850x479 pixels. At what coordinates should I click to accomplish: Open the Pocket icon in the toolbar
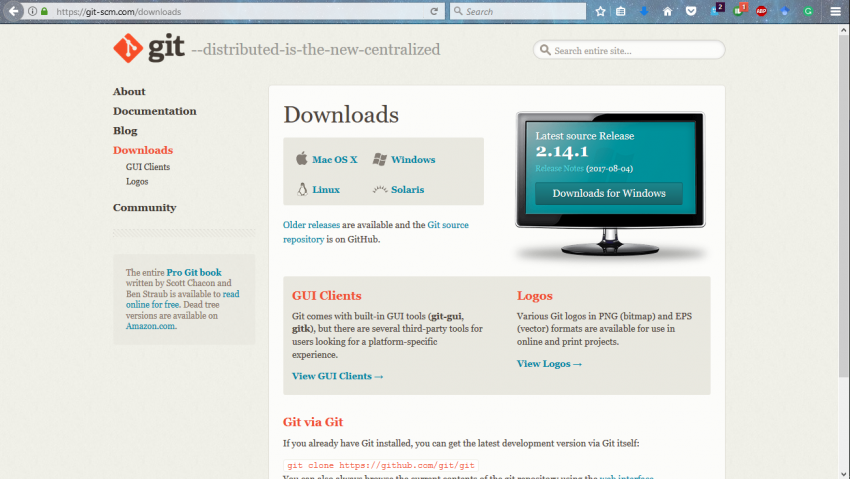pos(690,11)
